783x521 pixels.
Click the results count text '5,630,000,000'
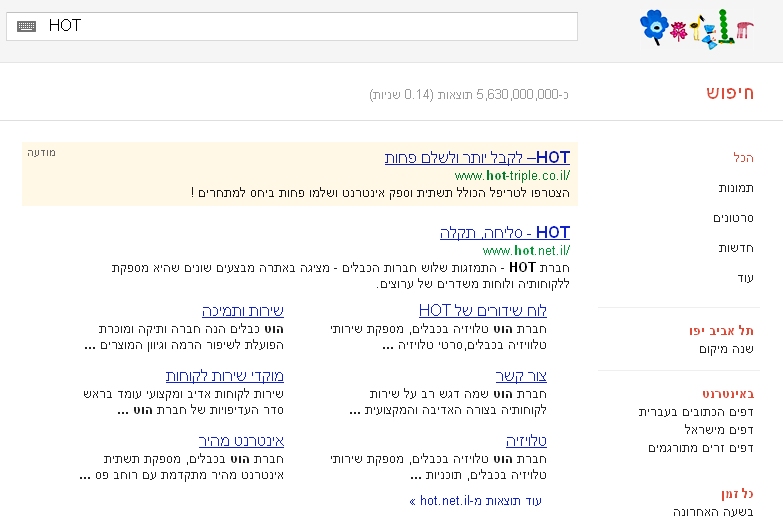[517, 94]
